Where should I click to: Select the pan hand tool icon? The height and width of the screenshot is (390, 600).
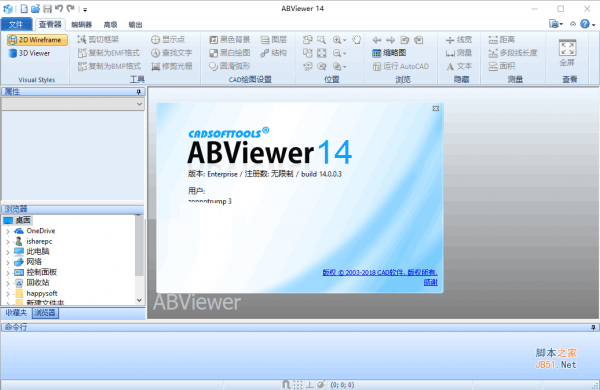pyautogui.click(x=357, y=40)
